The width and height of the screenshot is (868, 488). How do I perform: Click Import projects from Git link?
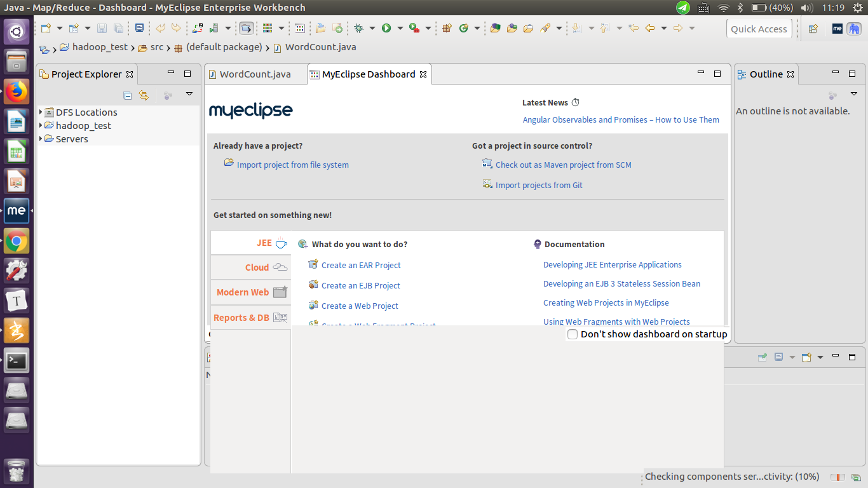(539, 185)
